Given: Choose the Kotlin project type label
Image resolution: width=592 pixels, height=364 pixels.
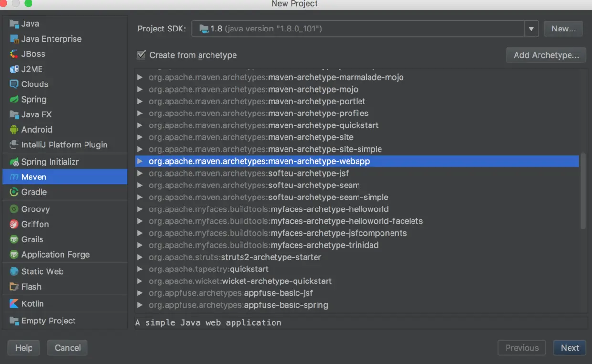Looking at the screenshot, I should pyautogui.click(x=32, y=304).
